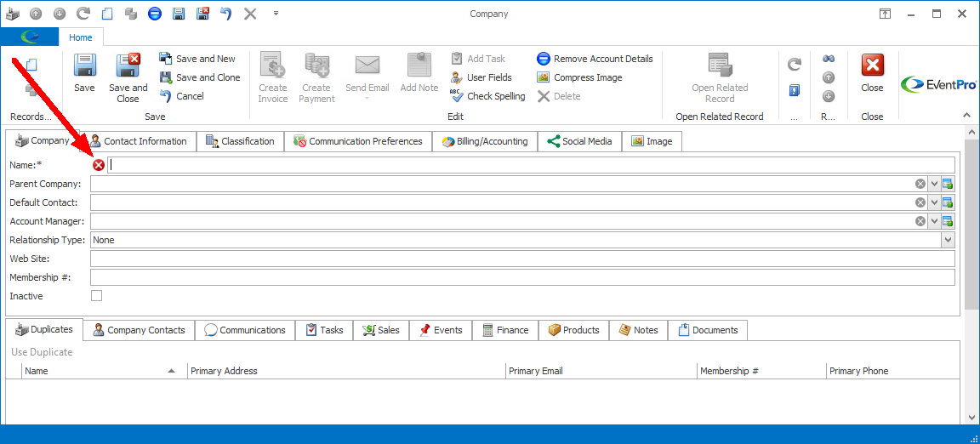
Task: Expand the Account Manager dropdown arrow
Action: pyautogui.click(x=934, y=221)
